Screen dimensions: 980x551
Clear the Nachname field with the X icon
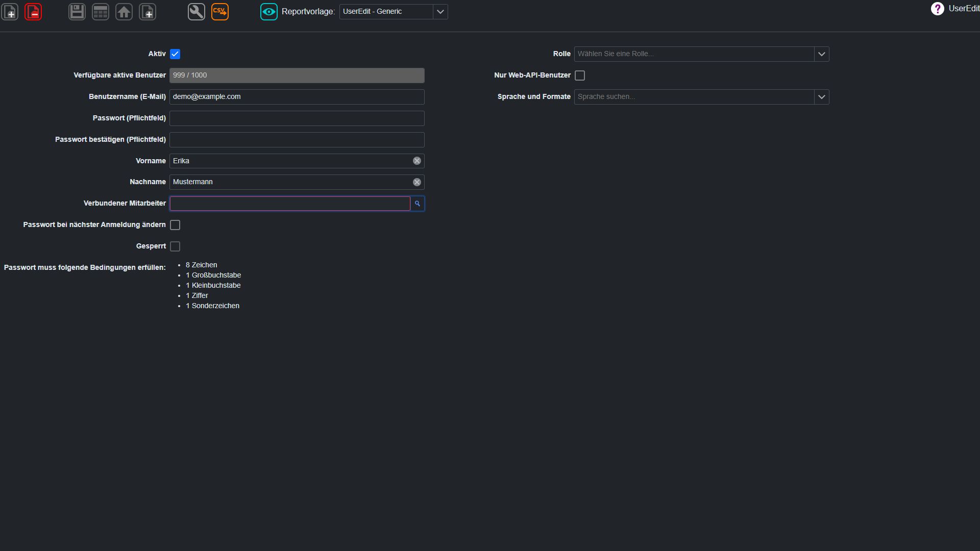(x=417, y=182)
